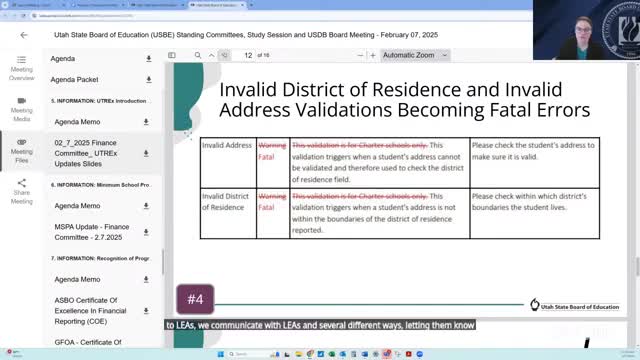Download the Agenda file

149,59
